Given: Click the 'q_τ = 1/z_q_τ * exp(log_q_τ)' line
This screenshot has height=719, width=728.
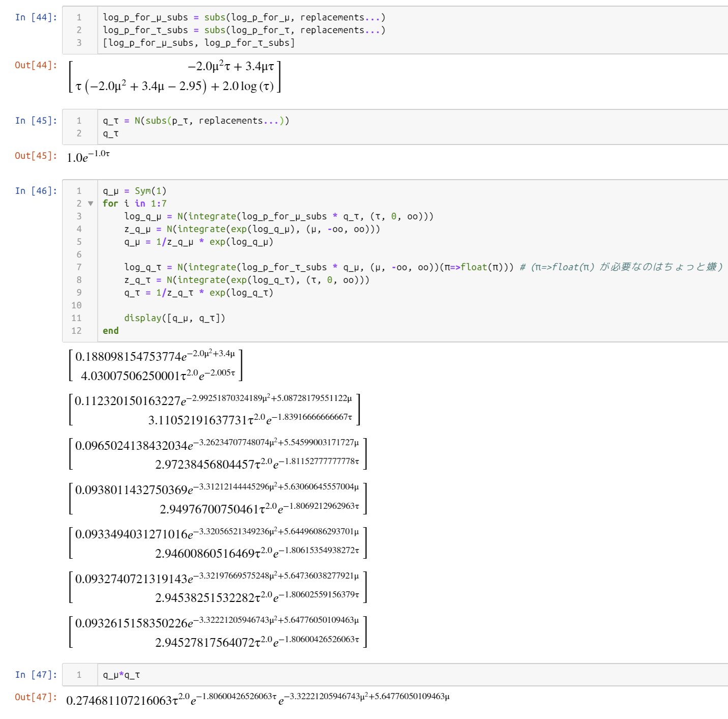Looking at the screenshot, I should (x=199, y=293).
